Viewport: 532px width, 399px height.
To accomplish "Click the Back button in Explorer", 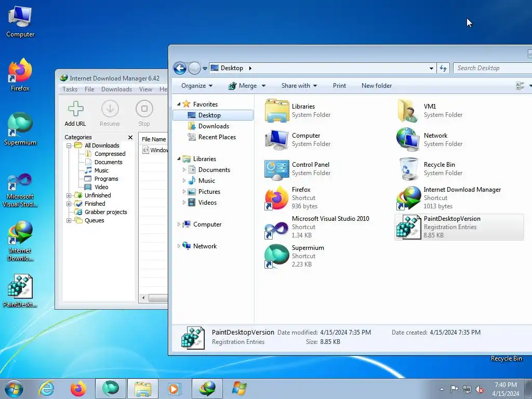I will point(180,68).
